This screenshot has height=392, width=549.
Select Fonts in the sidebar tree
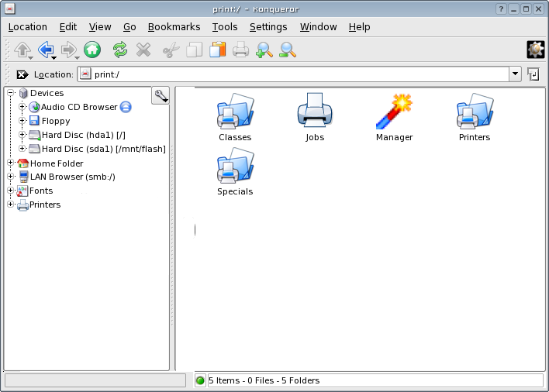point(41,191)
